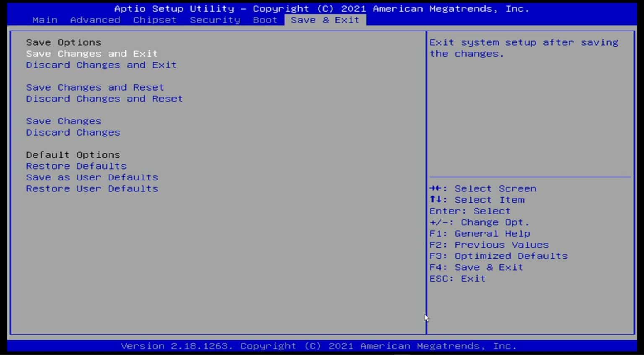Select Save Changes and Exit
The width and height of the screenshot is (644, 355).
pyautogui.click(x=91, y=53)
